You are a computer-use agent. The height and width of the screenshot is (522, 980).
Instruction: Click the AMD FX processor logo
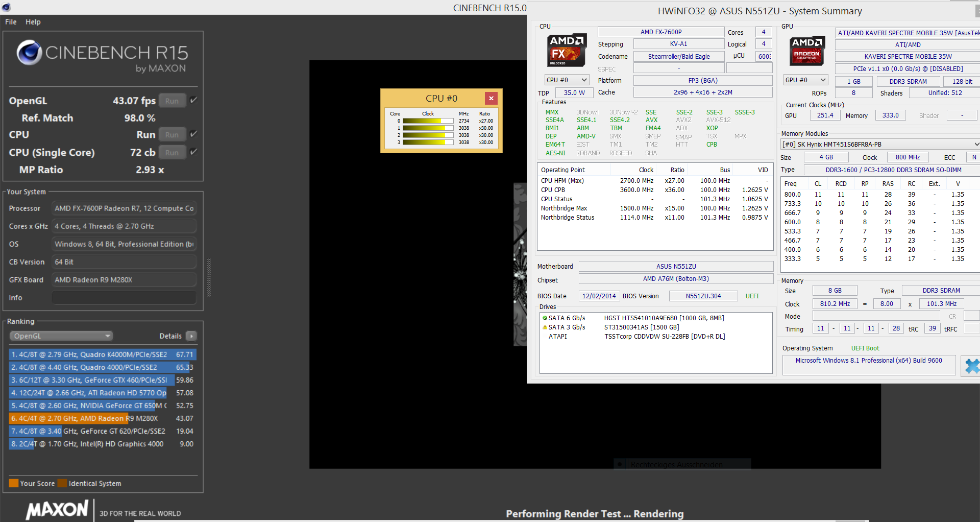click(x=566, y=50)
